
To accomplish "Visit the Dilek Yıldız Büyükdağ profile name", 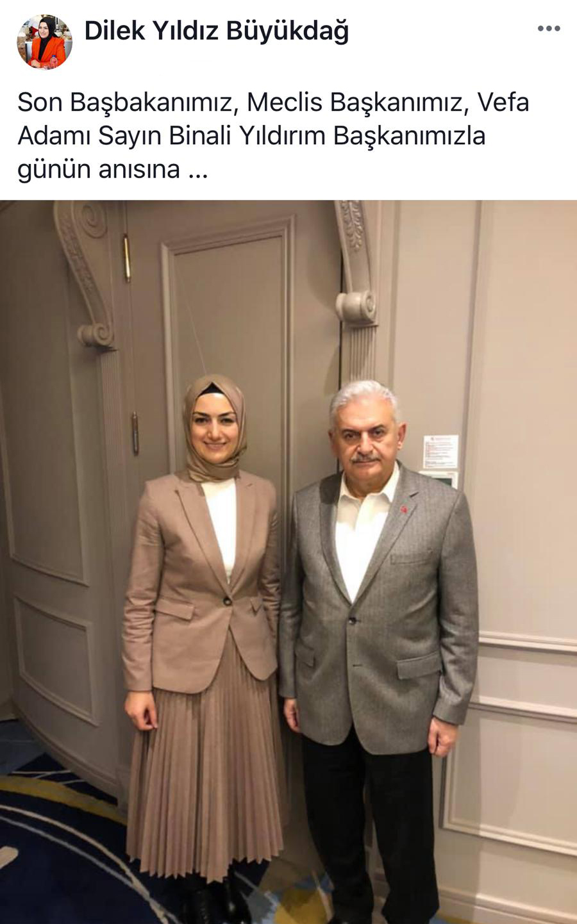I will click(217, 31).
